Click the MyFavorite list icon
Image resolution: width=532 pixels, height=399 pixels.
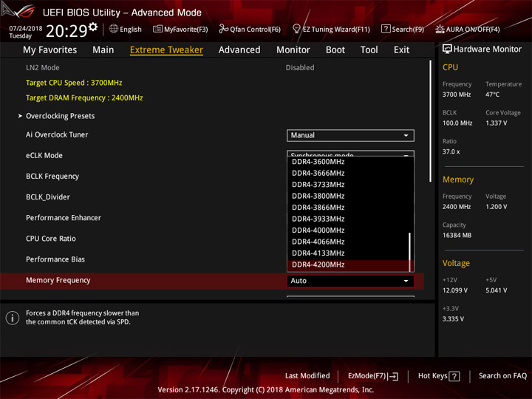[x=157, y=29]
